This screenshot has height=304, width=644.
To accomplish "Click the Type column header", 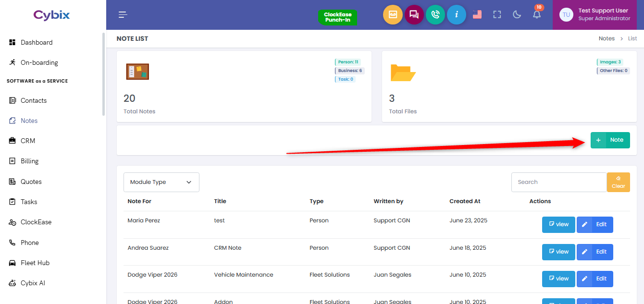I will (316, 201).
